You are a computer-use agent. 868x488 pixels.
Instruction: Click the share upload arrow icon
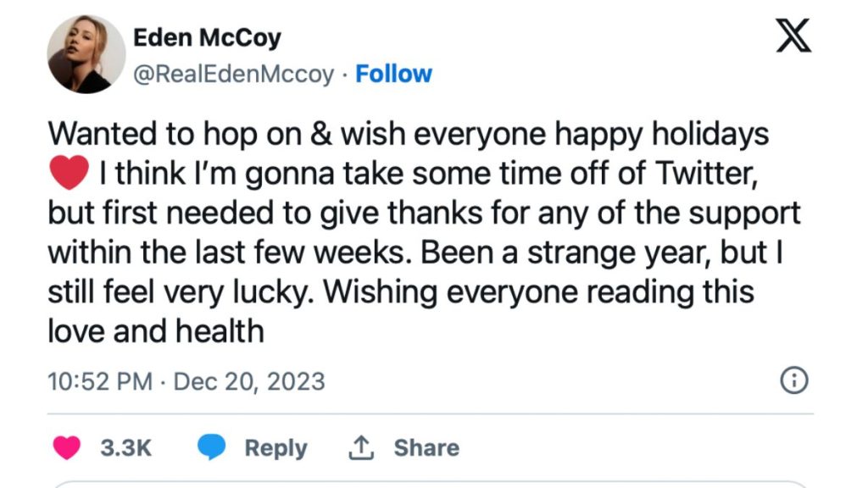click(361, 447)
